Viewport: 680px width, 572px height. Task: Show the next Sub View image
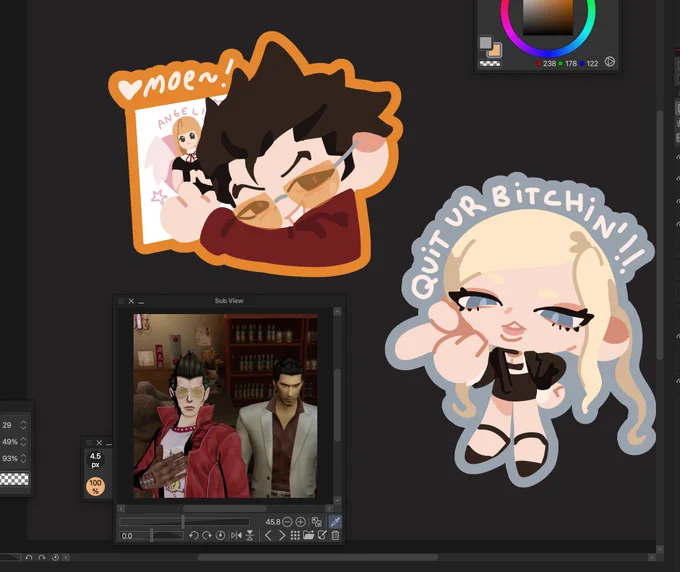click(281, 536)
